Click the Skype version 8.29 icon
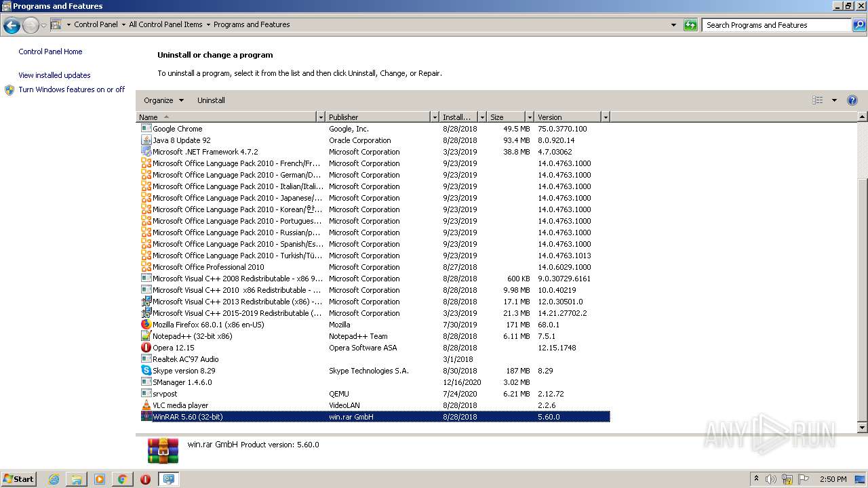This screenshot has height=488, width=868. tap(146, 370)
